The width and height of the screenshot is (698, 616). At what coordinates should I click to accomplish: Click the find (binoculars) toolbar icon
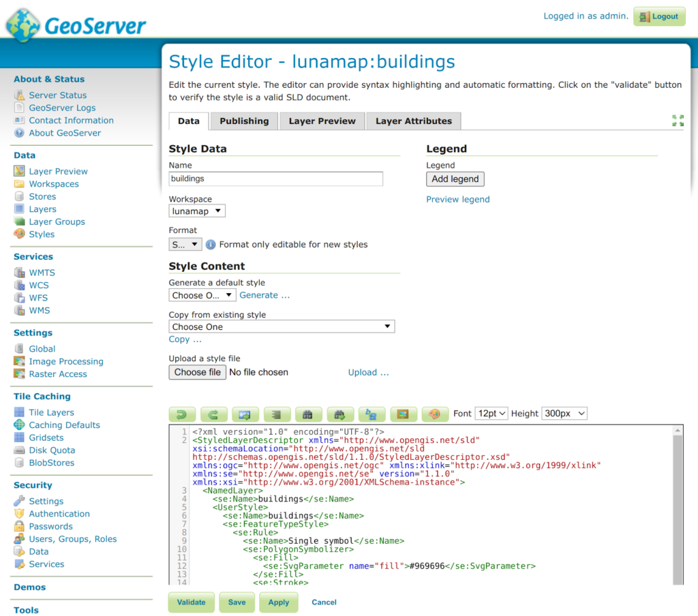pos(308,414)
